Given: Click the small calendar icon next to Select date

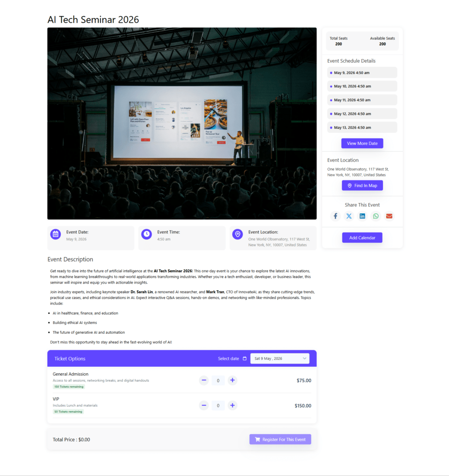Looking at the screenshot, I should click(245, 358).
